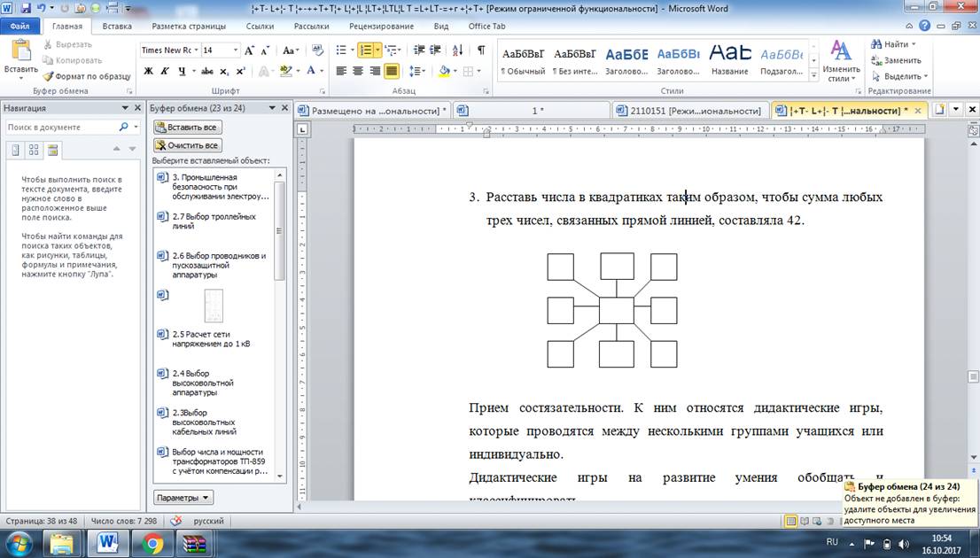Open the font color A swatch
This screenshot has height=558, width=980.
coord(311,71)
